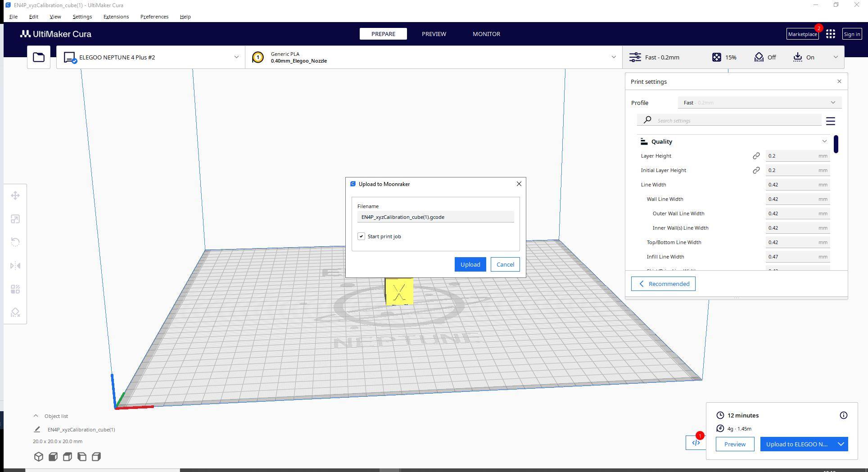Screen dimensions: 868x472
Task: Click Layer Height link icon
Action: (x=756, y=156)
